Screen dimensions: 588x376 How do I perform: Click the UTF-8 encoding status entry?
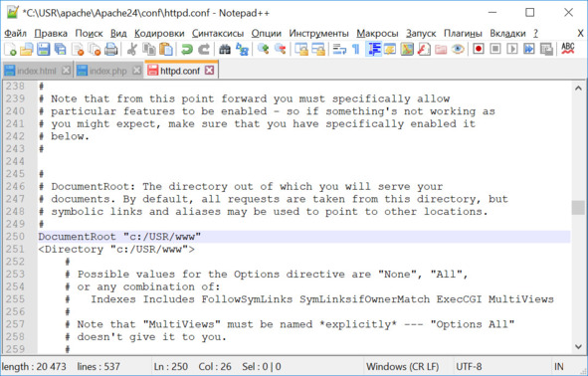(469, 367)
